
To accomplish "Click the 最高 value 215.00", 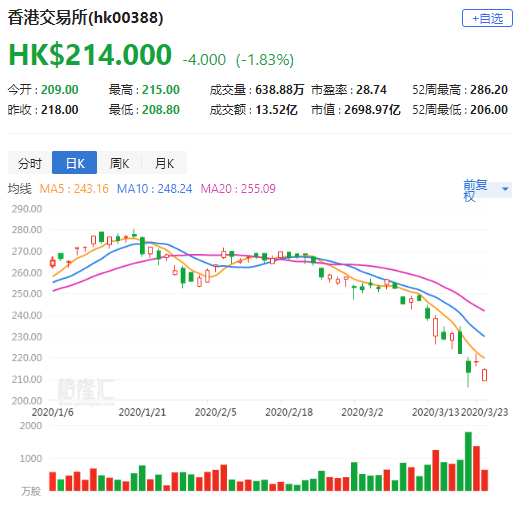I will coord(161,90).
